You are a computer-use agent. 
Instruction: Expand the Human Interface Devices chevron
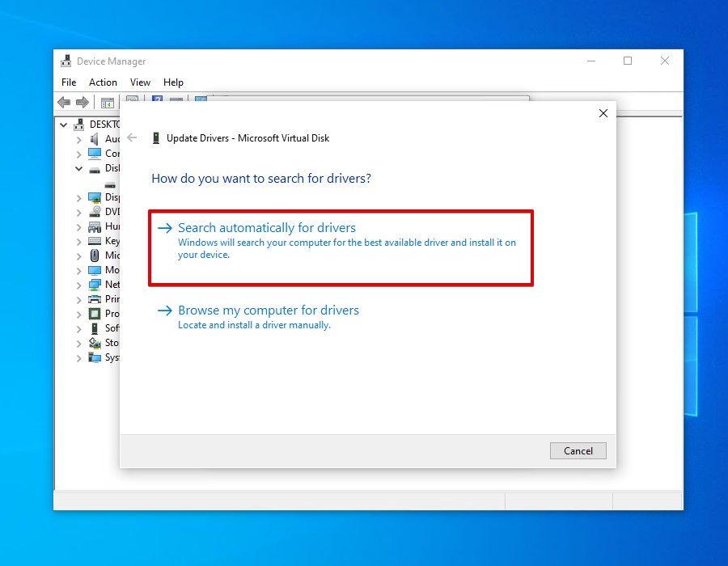(79, 227)
